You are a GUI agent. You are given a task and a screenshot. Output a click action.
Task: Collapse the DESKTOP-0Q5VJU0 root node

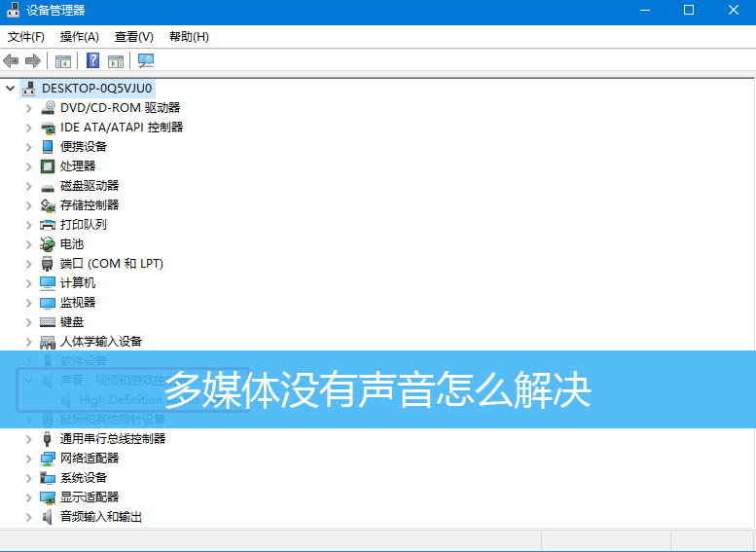(11, 89)
